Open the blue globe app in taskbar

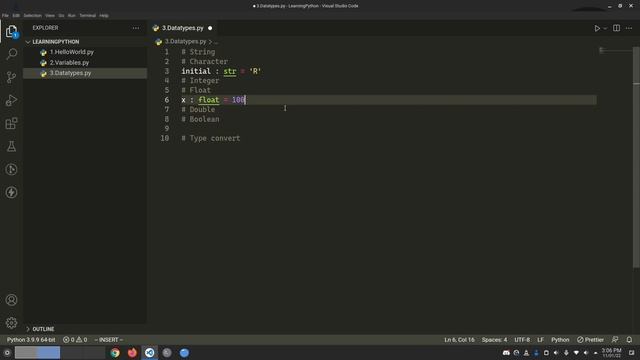184,353
